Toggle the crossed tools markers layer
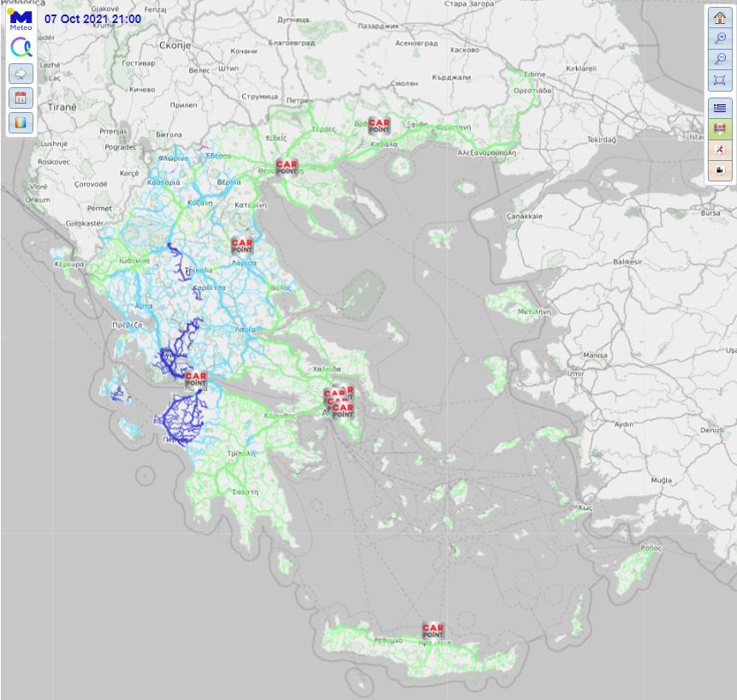 719,150
